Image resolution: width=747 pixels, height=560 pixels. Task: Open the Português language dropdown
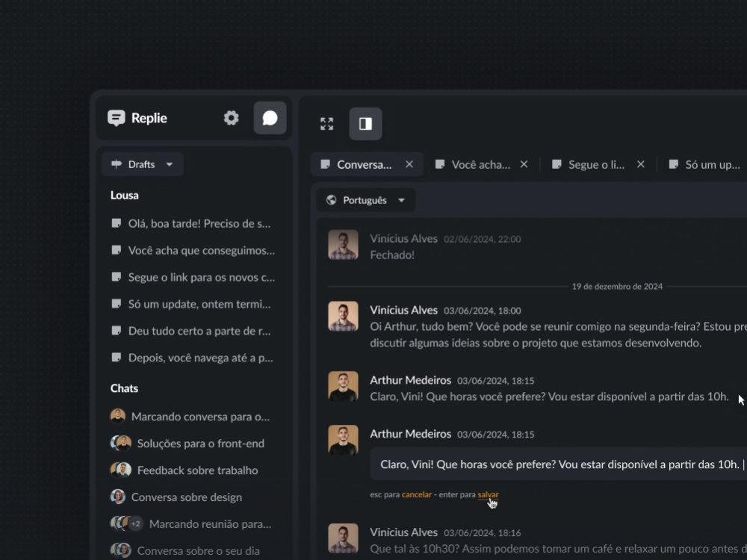(x=365, y=200)
